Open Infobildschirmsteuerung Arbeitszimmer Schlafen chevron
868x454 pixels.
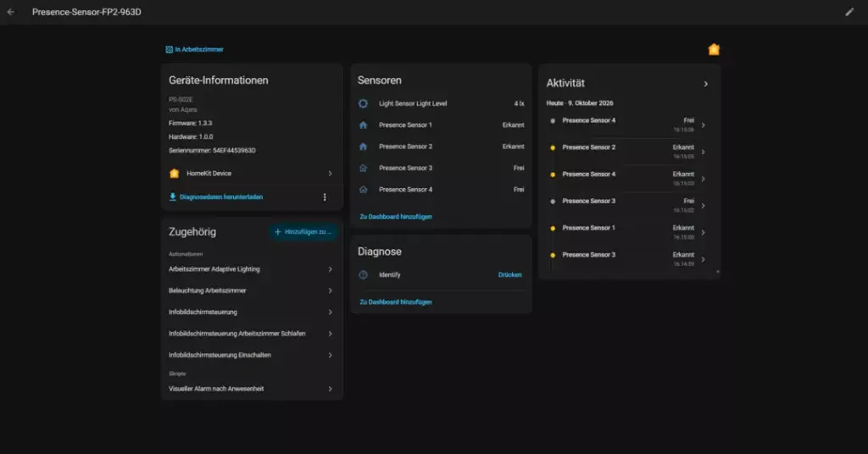330,334
